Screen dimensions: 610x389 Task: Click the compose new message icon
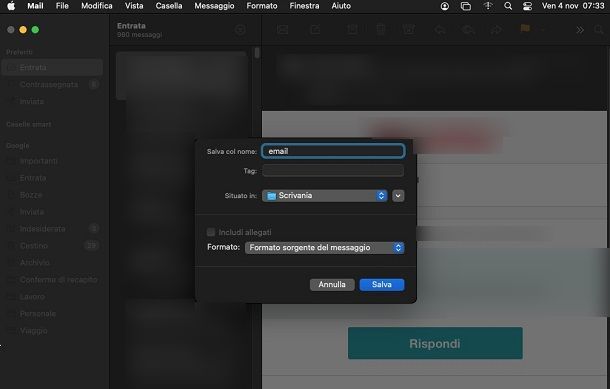click(315, 30)
